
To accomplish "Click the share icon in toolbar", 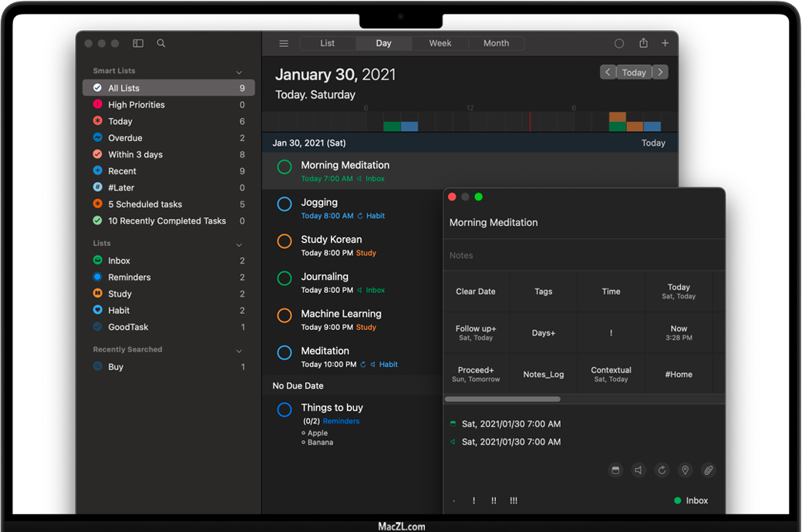I will tap(643, 43).
